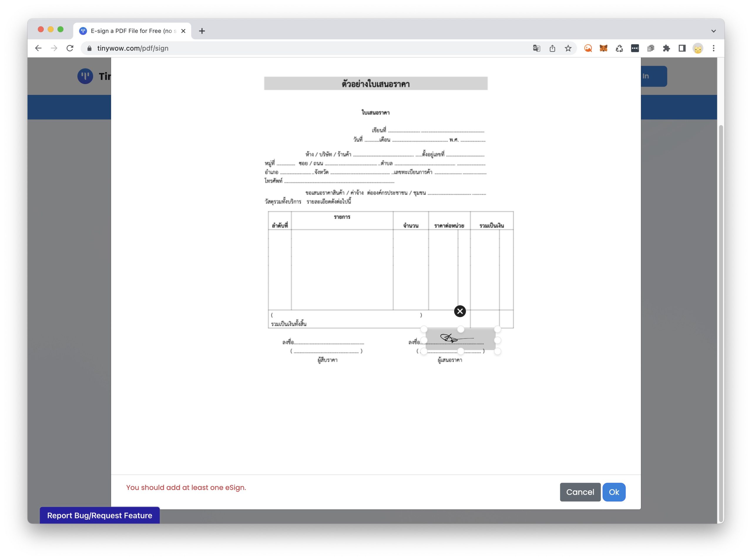The height and width of the screenshot is (560, 752).
Task: Go back to previous page
Action: [38, 48]
